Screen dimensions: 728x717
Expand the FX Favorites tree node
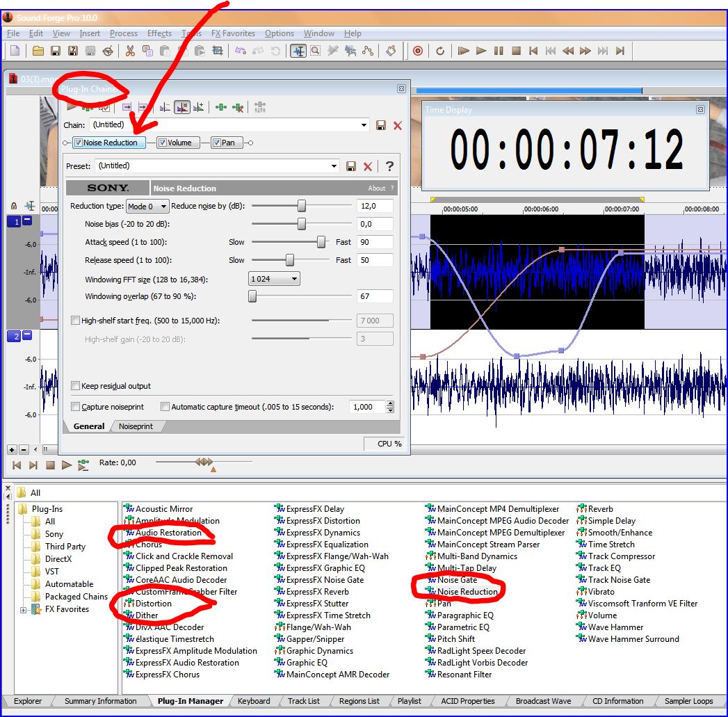24,610
